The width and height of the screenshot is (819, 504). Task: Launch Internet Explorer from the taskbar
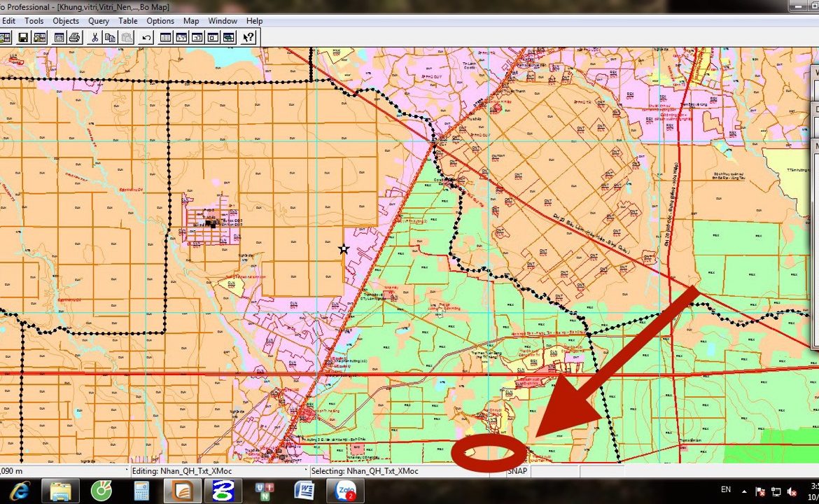(20, 491)
